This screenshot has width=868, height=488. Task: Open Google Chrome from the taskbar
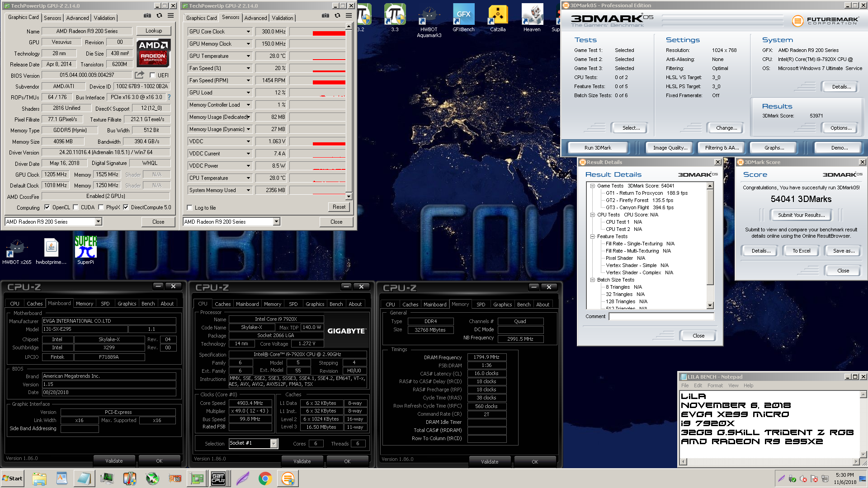click(265, 479)
